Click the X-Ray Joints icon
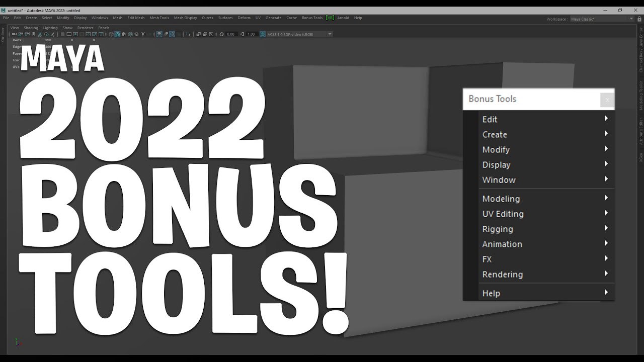The width and height of the screenshot is (644, 362). tap(211, 34)
